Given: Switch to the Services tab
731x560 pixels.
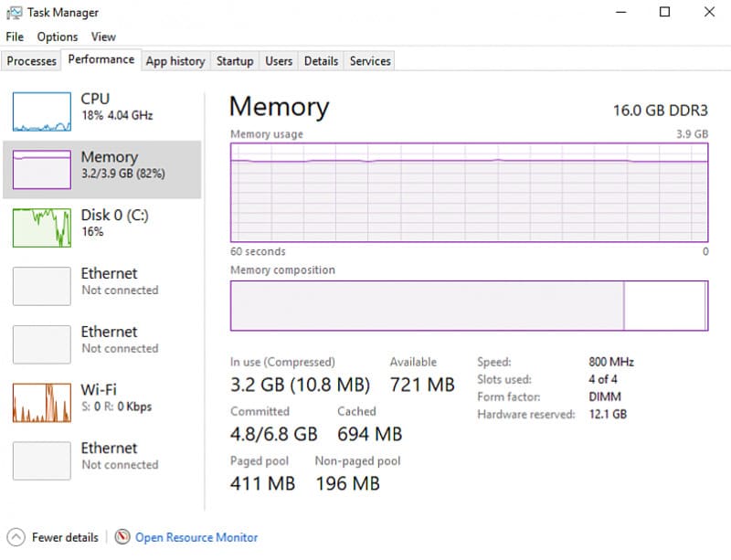Looking at the screenshot, I should click(370, 61).
